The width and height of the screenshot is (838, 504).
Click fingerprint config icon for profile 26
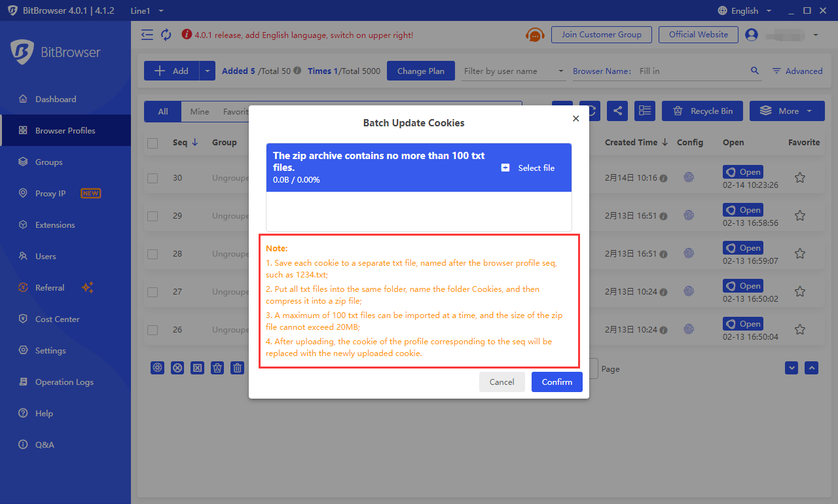point(689,329)
